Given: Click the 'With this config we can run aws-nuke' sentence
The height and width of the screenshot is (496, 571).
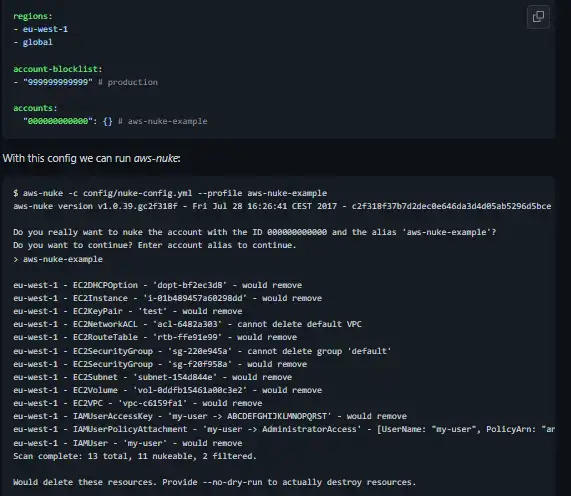Looking at the screenshot, I should (x=91, y=158).
